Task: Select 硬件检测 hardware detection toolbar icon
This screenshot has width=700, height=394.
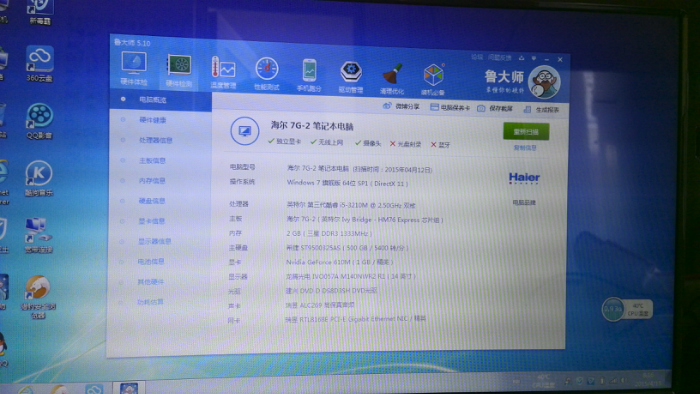Action: click(x=179, y=71)
